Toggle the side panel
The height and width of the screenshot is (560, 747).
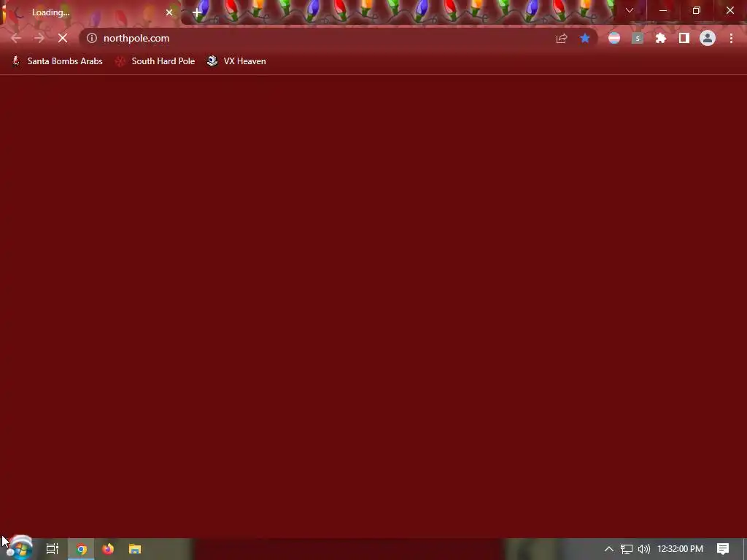pyautogui.click(x=684, y=38)
